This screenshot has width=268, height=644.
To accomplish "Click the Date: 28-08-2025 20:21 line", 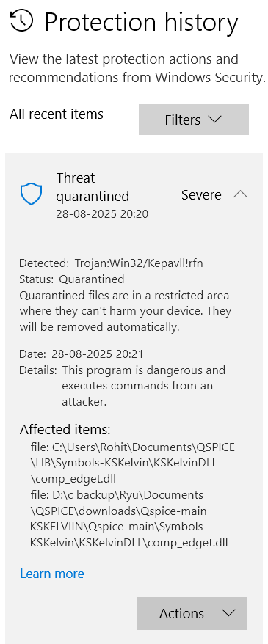I will click(82, 354).
